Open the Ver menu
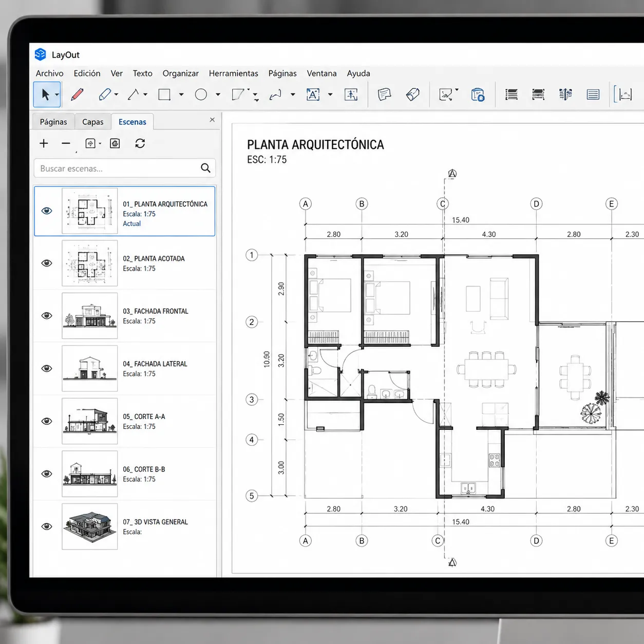The width and height of the screenshot is (644, 644). pyautogui.click(x=117, y=73)
